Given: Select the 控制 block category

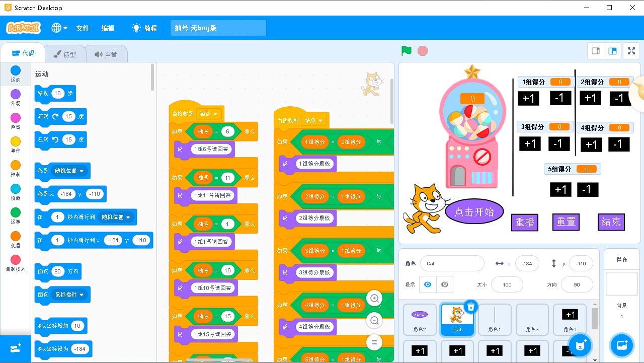Looking at the screenshot, I should pos(16,168).
